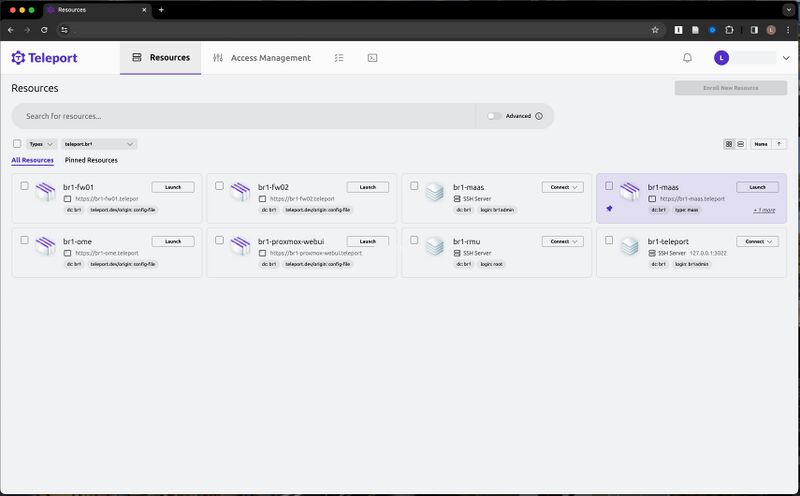Click the br1-fw02 application icon
This screenshot has height=496, width=800.
240,192
